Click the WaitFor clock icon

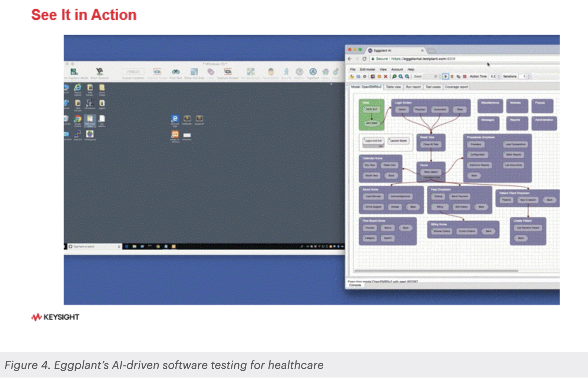coord(300,72)
